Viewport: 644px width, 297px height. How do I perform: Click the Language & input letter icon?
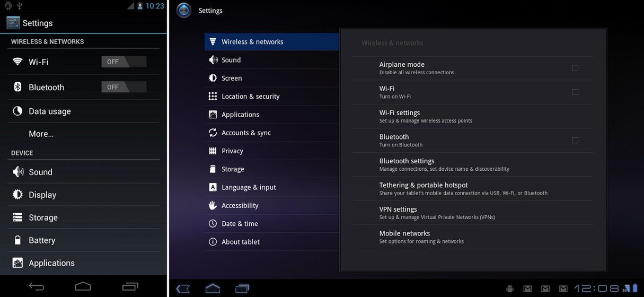tap(213, 187)
